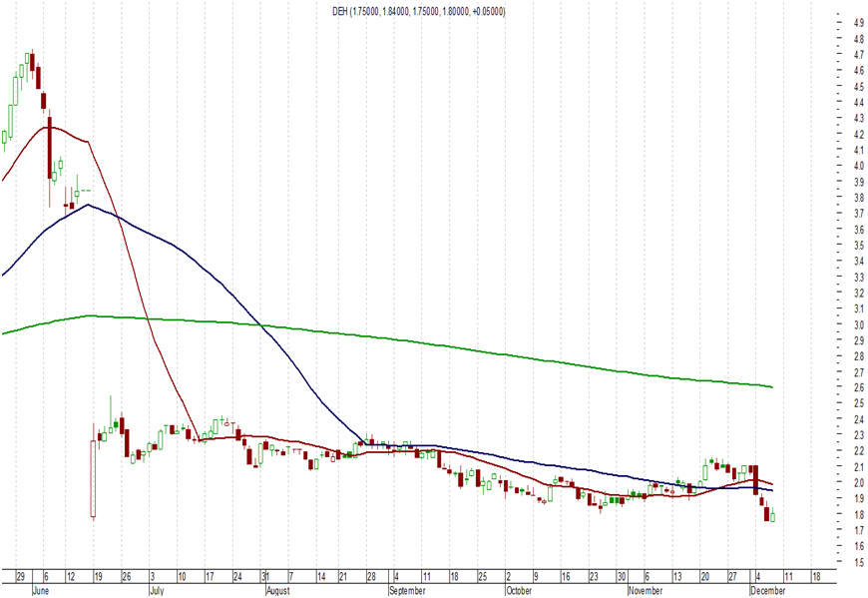868x598 pixels.
Task: Click the 3 date label above July
Action: (x=153, y=577)
